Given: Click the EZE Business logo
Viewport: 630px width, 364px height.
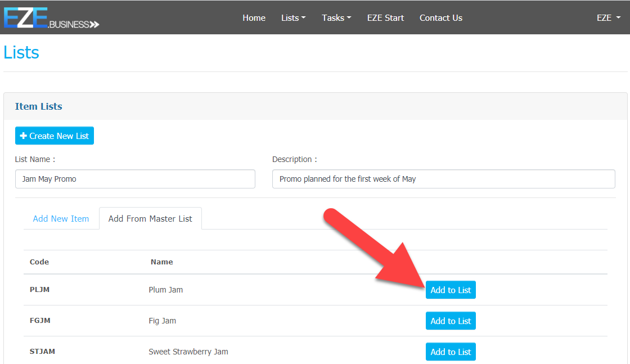Looking at the screenshot, I should [51, 17].
